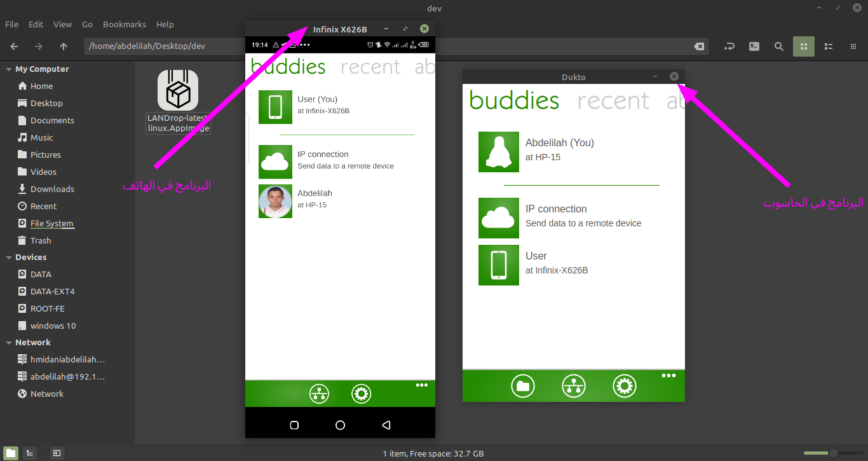Collapse the Network sidebar section
Screen dimensions: 868x461
pos(9,343)
